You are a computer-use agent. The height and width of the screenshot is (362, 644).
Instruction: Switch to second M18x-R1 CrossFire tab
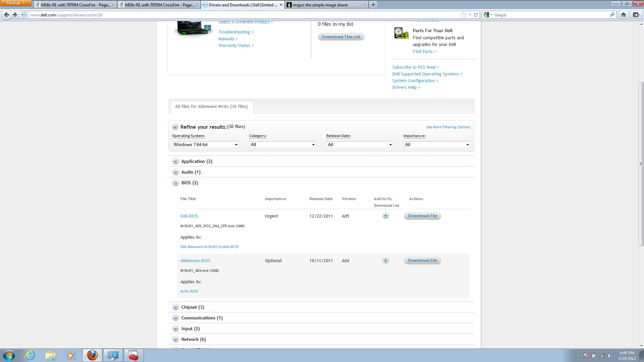(159, 5)
